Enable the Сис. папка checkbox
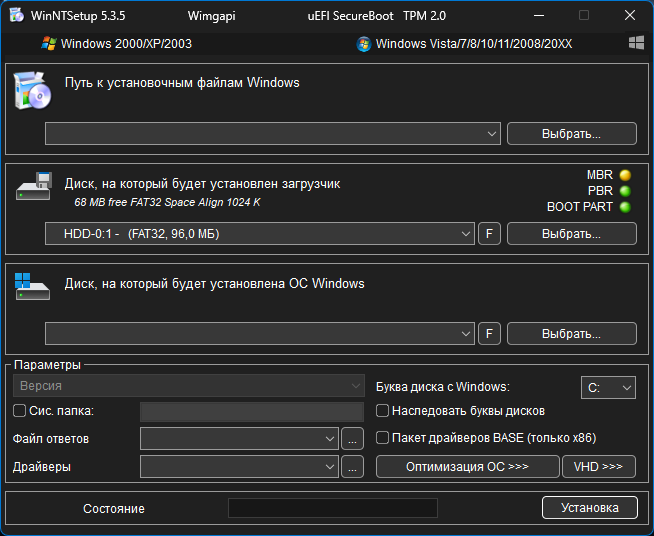Screen dimensions: 654x536 [x=19, y=410]
